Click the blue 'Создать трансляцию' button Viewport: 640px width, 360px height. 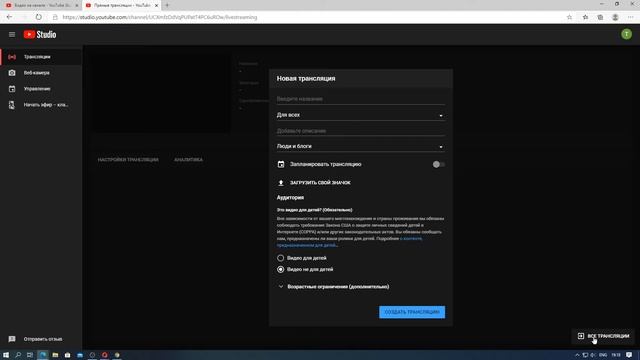412,312
